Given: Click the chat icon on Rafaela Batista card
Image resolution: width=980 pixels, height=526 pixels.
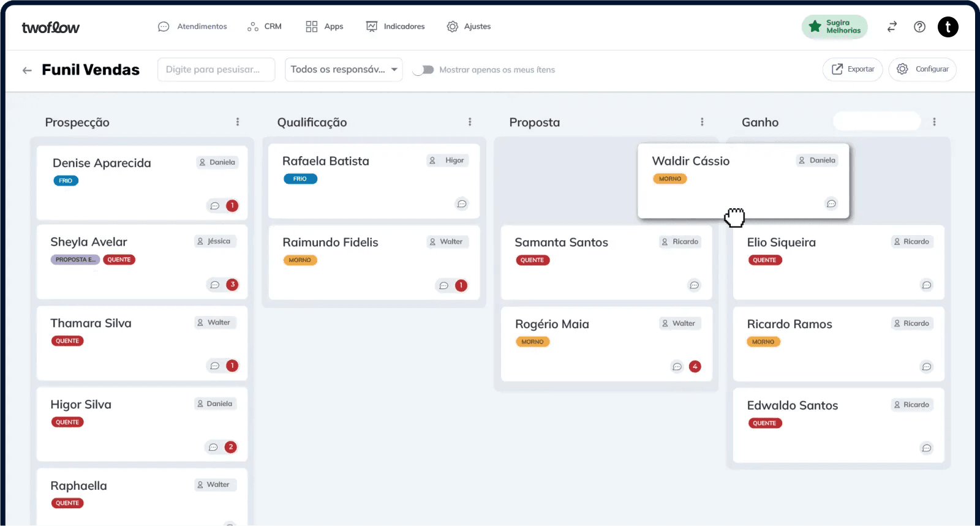Looking at the screenshot, I should click(462, 204).
